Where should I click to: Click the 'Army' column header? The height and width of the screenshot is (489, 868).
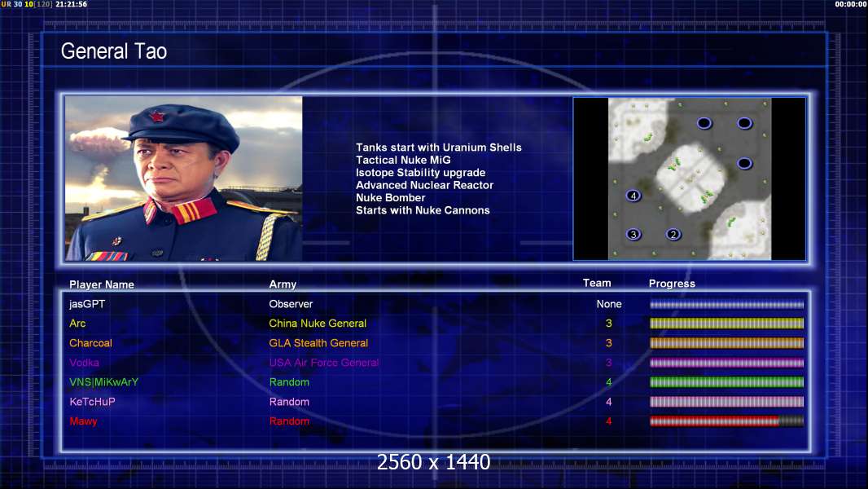point(283,284)
